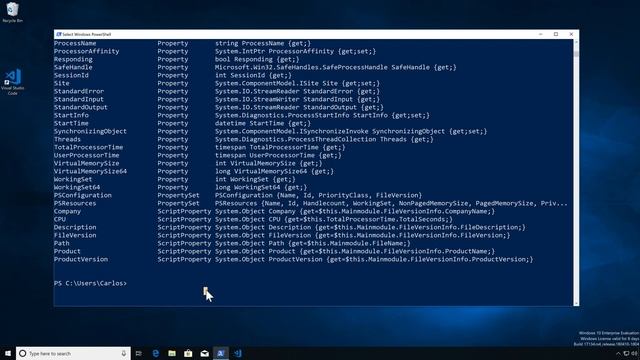Image resolution: width=640 pixels, height=360 pixels.
Task: Click 'VirtualMemorySize64' in the name column
Action: pyautogui.click(x=90, y=171)
